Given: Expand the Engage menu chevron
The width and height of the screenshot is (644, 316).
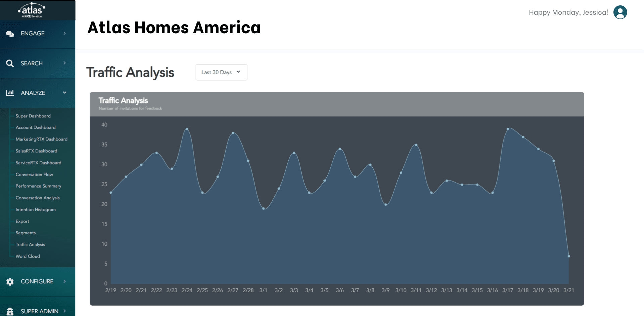Looking at the screenshot, I should 64,33.
